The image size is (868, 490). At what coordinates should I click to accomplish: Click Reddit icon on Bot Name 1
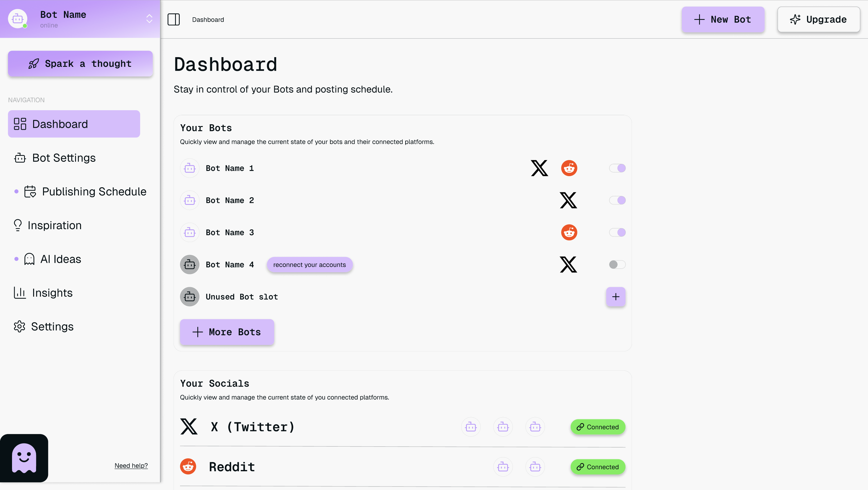coord(569,168)
